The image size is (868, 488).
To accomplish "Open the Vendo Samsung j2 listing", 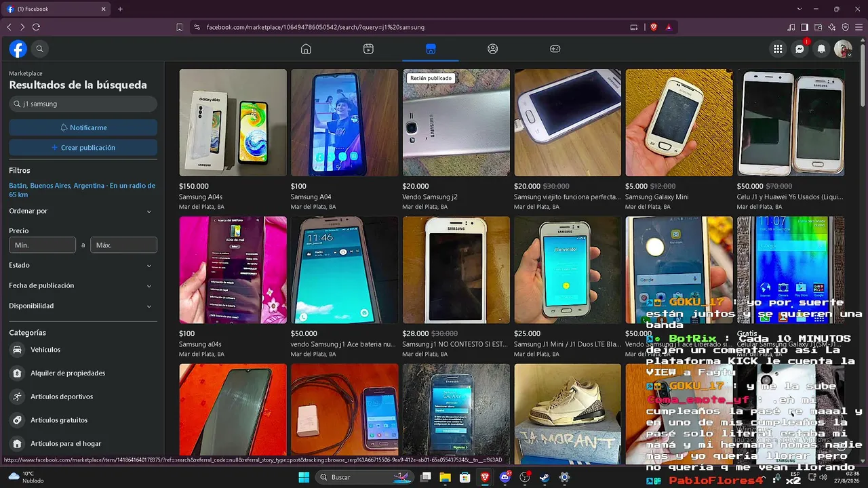I will (456, 140).
